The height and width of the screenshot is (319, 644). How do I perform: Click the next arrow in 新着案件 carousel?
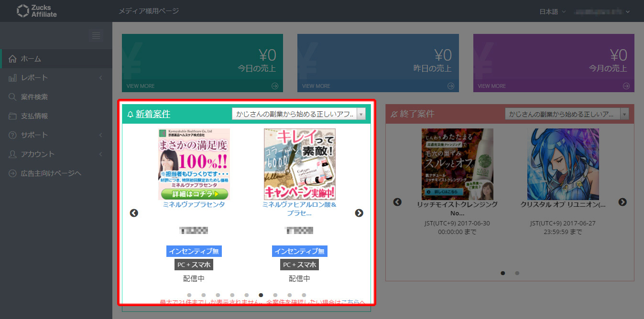(359, 213)
